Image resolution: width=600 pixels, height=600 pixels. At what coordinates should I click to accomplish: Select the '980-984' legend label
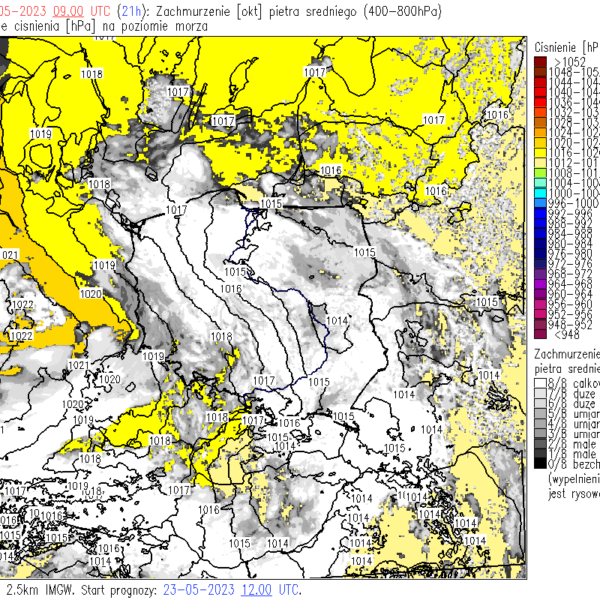pyautogui.click(x=569, y=243)
